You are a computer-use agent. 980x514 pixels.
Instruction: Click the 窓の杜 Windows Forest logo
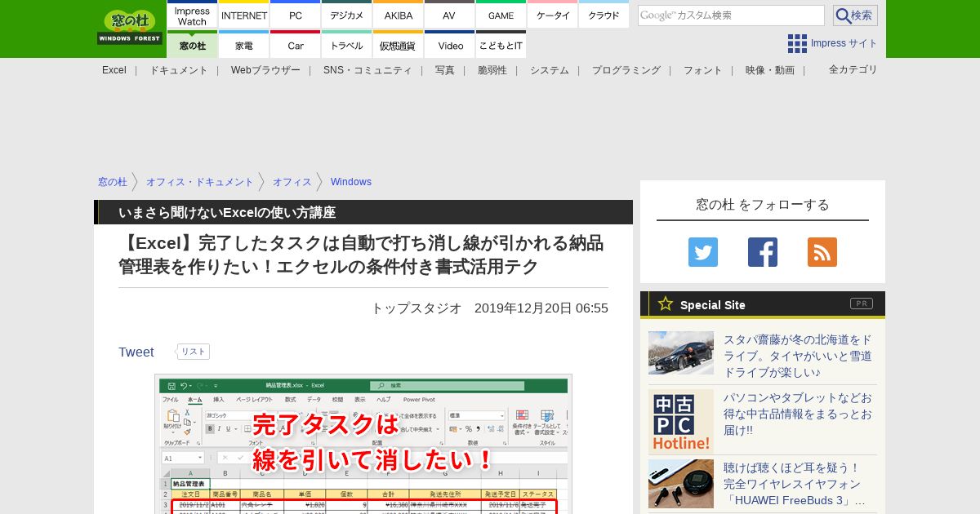point(130,27)
